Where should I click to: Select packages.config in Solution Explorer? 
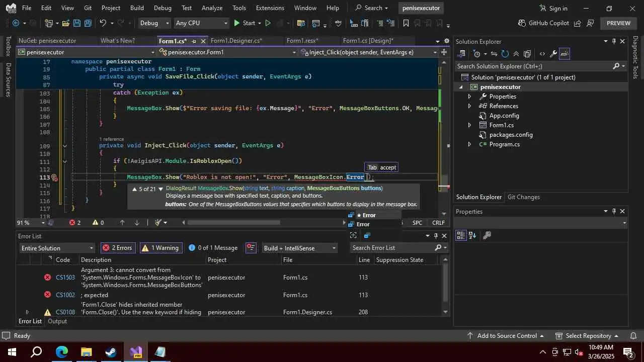511,135
